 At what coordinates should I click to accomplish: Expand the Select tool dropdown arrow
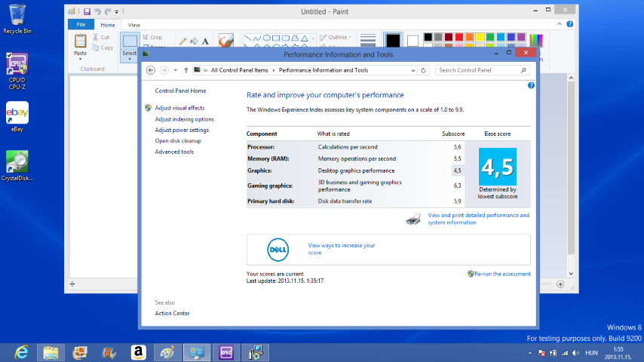[130, 59]
